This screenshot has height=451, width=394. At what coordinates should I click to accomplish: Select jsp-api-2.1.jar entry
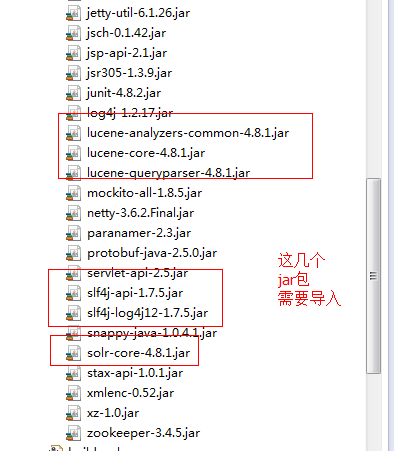(x=127, y=53)
